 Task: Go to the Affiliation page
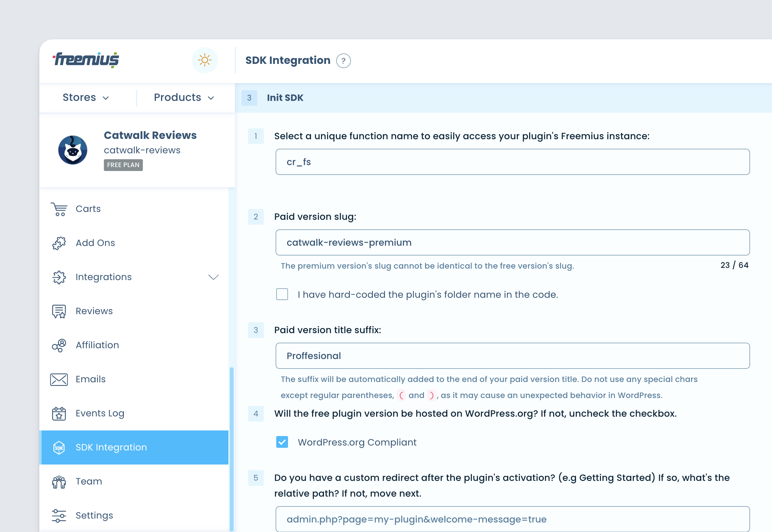(x=134, y=345)
